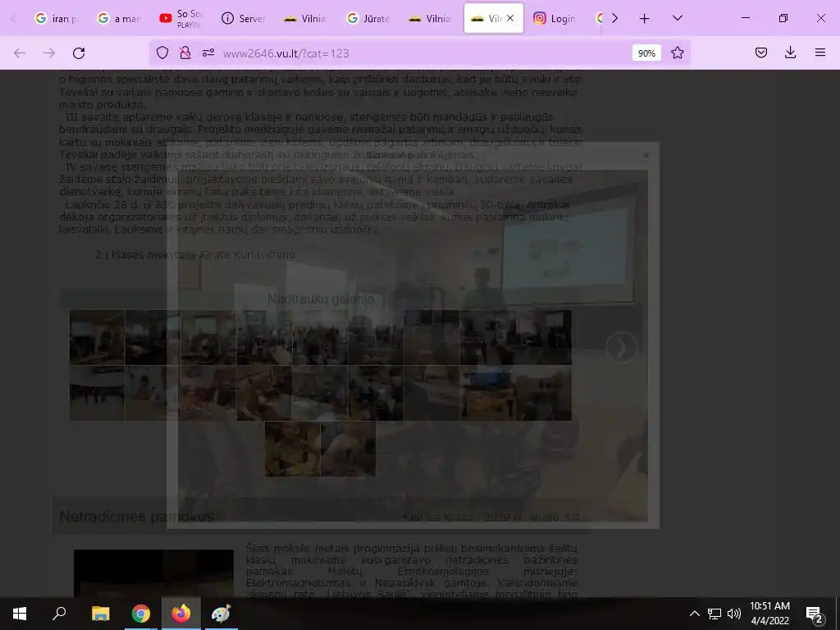
Task: Open site permissions icon in address bar
Action: pos(208,52)
